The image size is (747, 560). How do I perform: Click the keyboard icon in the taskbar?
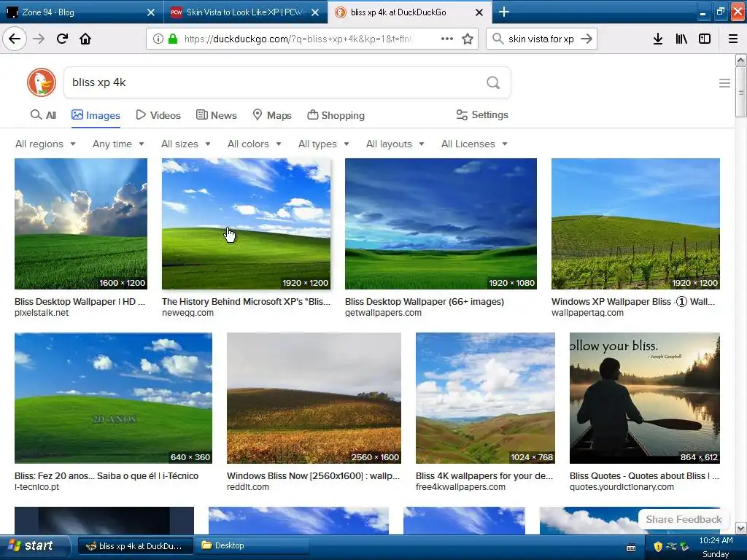point(631,547)
